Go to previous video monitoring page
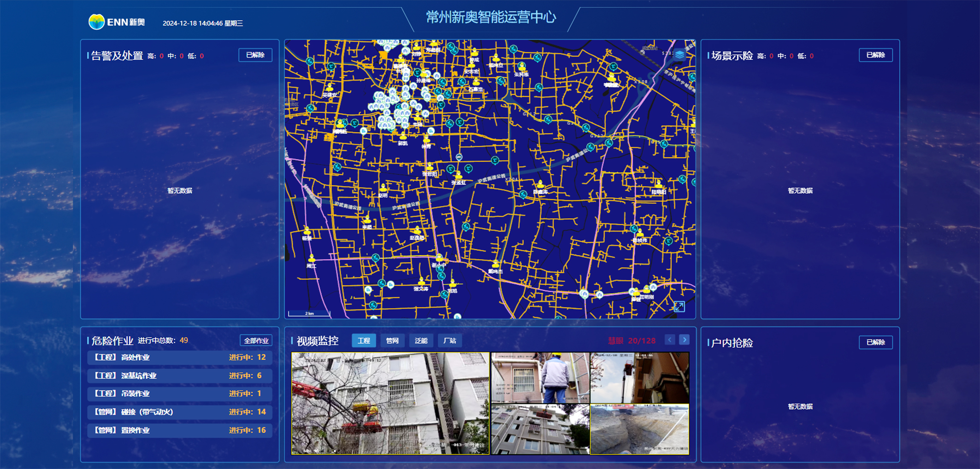 (670, 340)
